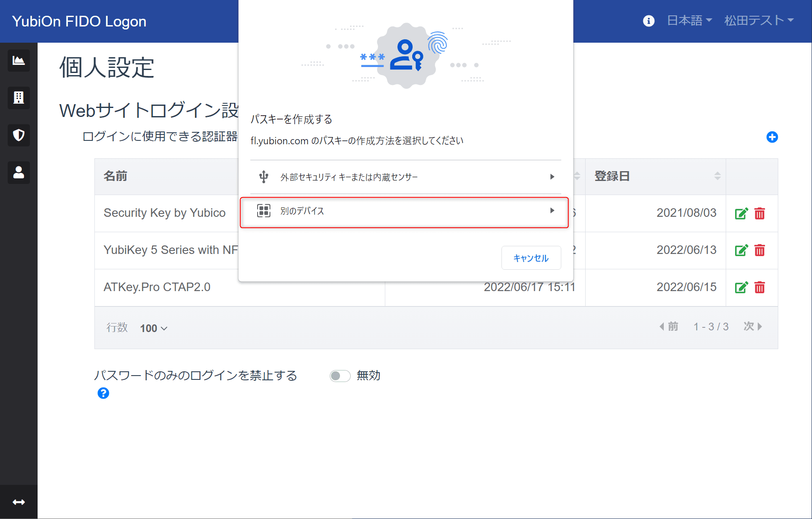Open the building icon in sidebar
Image resolution: width=812 pixels, height=519 pixels.
19,98
